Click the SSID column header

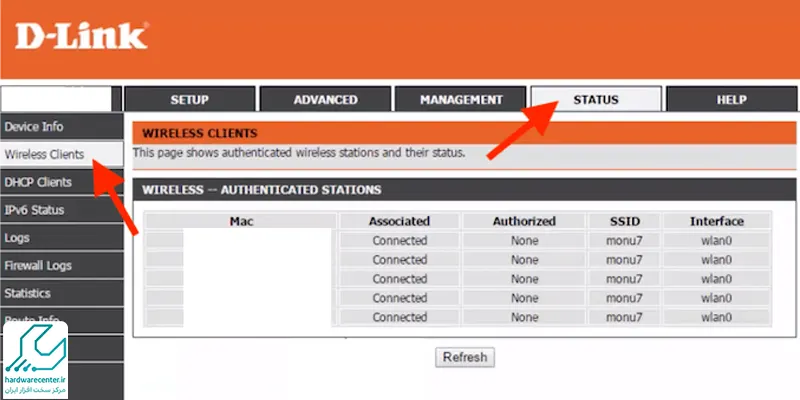[x=624, y=221]
